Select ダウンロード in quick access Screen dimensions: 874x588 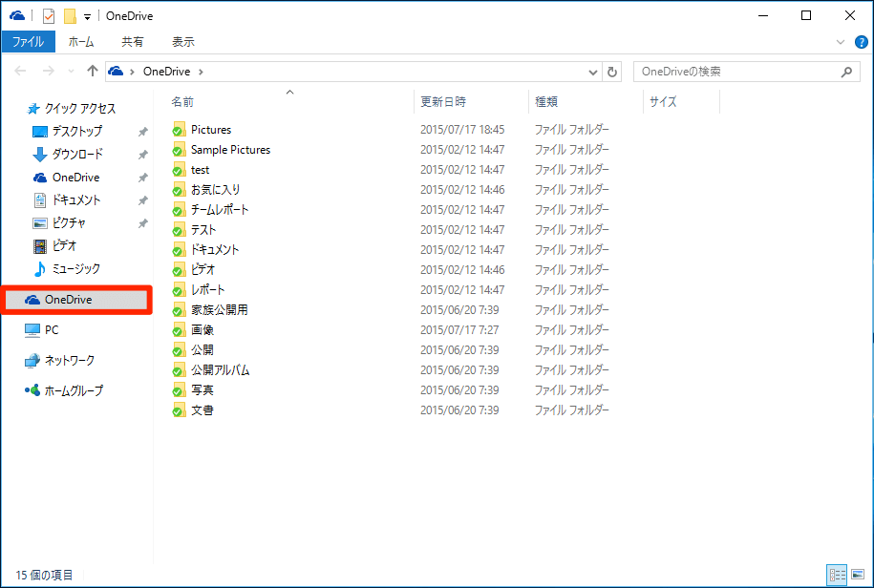pos(68,155)
